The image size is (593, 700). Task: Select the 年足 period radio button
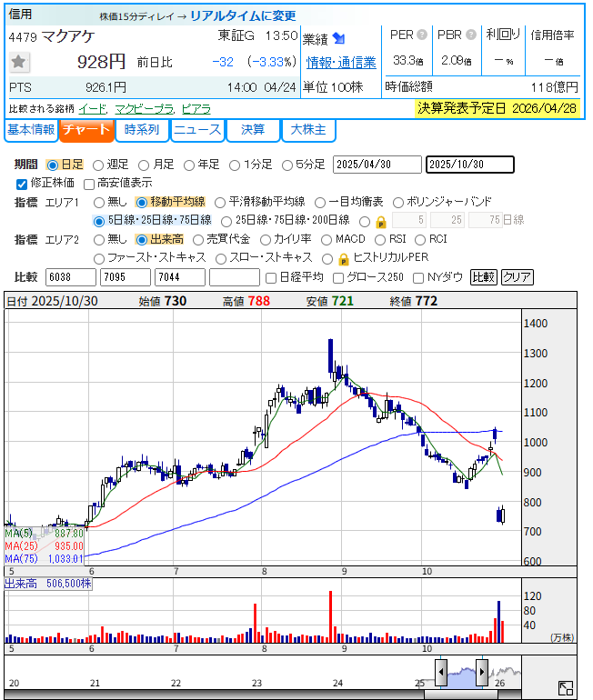[189, 165]
